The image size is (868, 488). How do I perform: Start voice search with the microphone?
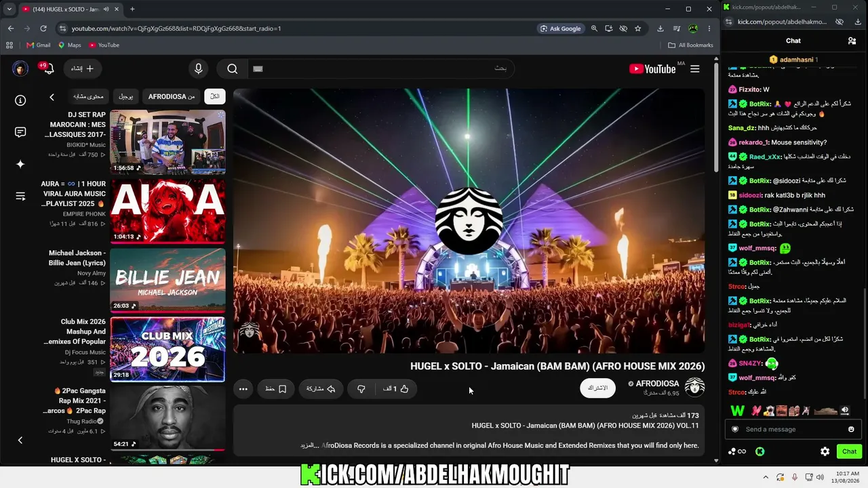(x=199, y=68)
